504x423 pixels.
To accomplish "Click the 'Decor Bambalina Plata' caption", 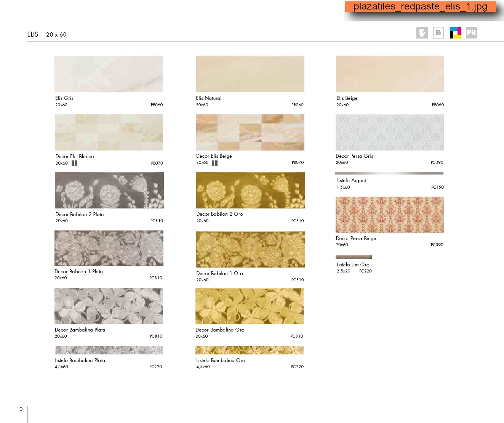I will click(80, 330).
